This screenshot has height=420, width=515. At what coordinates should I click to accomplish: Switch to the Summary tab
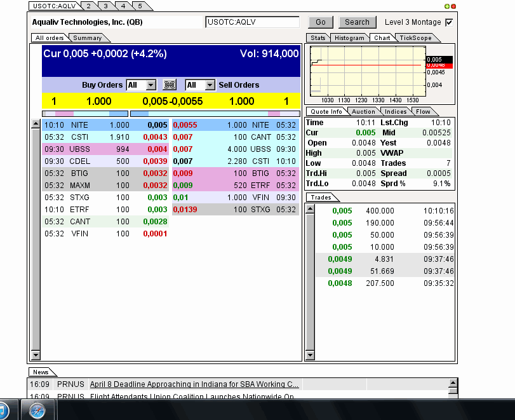[88, 37]
